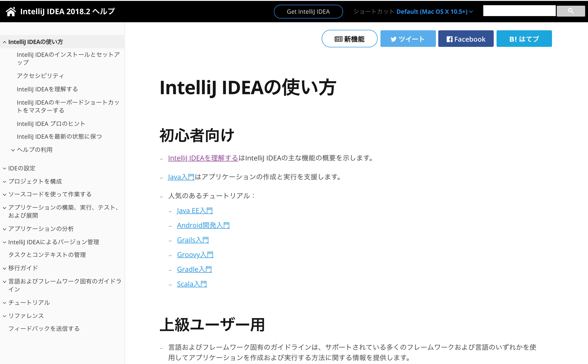Share via the Facebook button
Viewport: 588px width, 364px height.
(x=466, y=39)
